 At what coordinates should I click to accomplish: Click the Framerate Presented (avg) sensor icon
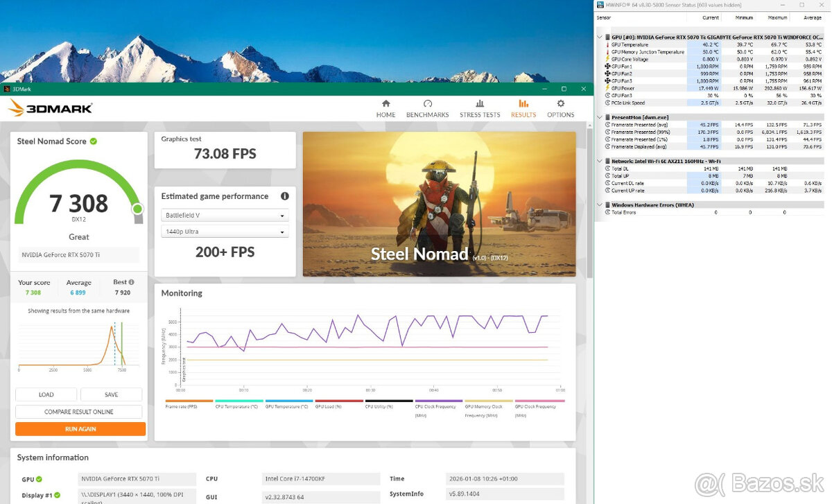(607, 124)
